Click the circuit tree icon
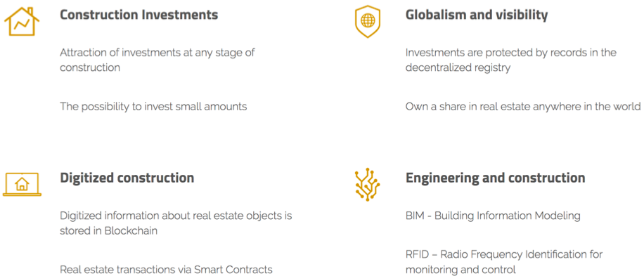 367,184
